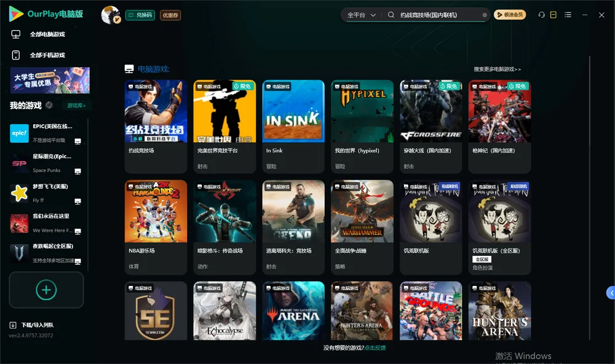Open the 约战竞技场 game card
615x364 pixels.
[156, 126]
